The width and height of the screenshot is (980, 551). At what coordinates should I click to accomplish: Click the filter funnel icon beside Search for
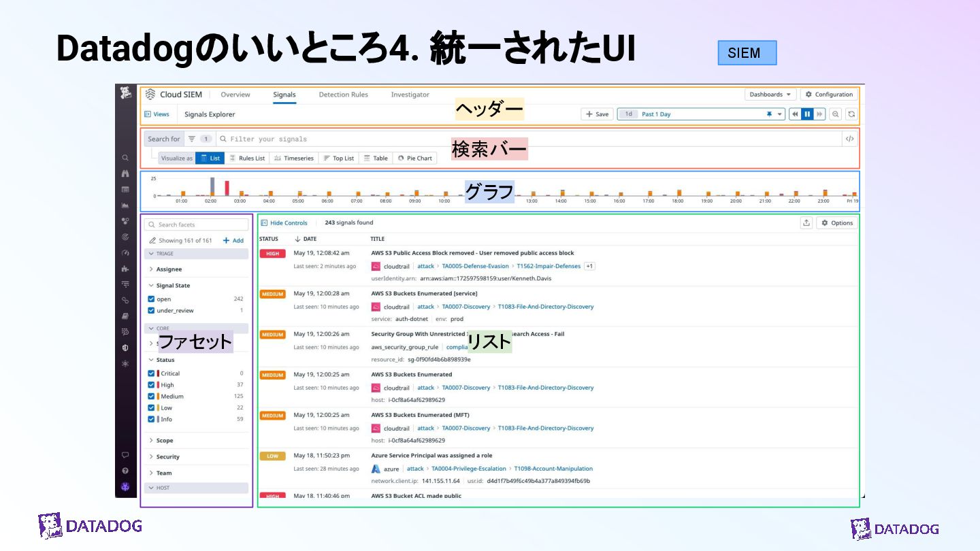click(x=192, y=139)
